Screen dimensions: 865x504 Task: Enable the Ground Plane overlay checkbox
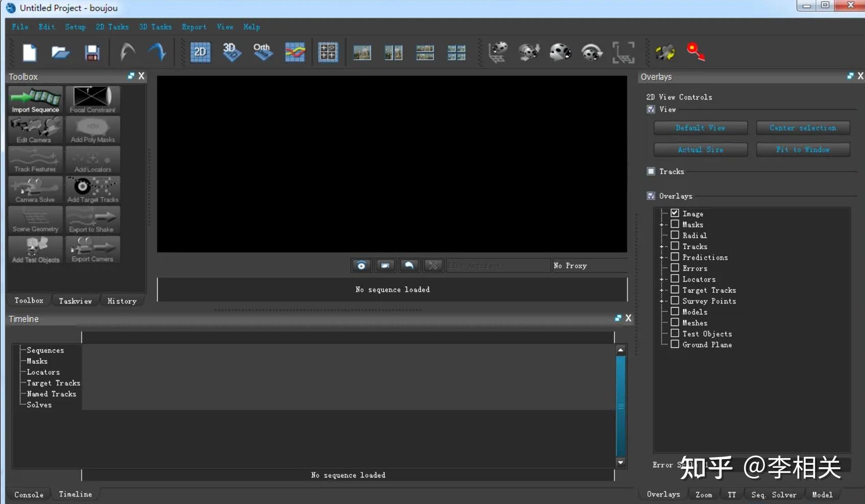coord(675,344)
